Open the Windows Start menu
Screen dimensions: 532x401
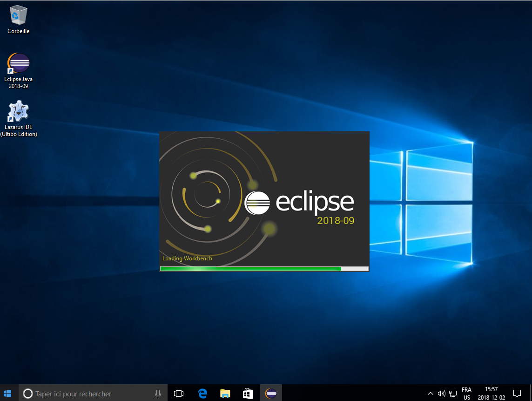(x=7, y=393)
